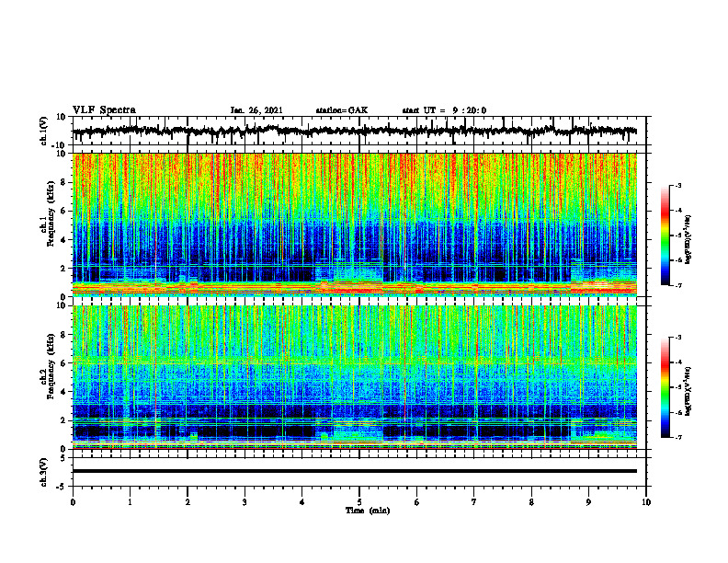
Task: Click the "2" kHz tick on ch.2 frequency axis
Action: coord(64,420)
